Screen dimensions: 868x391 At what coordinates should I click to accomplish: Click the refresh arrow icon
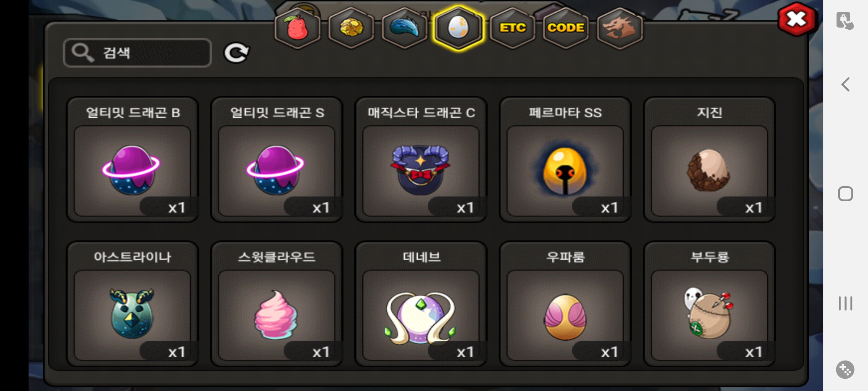(x=236, y=53)
